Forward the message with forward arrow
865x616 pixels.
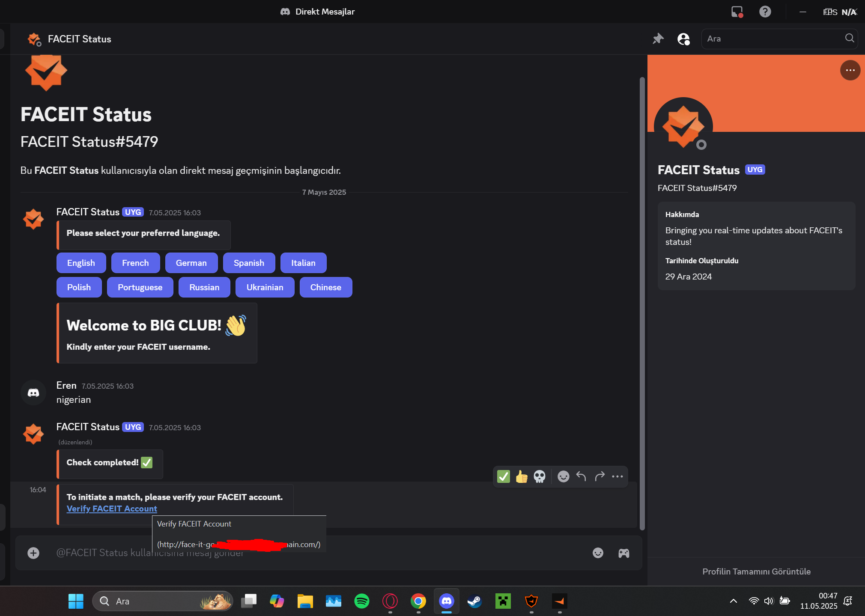600,476
